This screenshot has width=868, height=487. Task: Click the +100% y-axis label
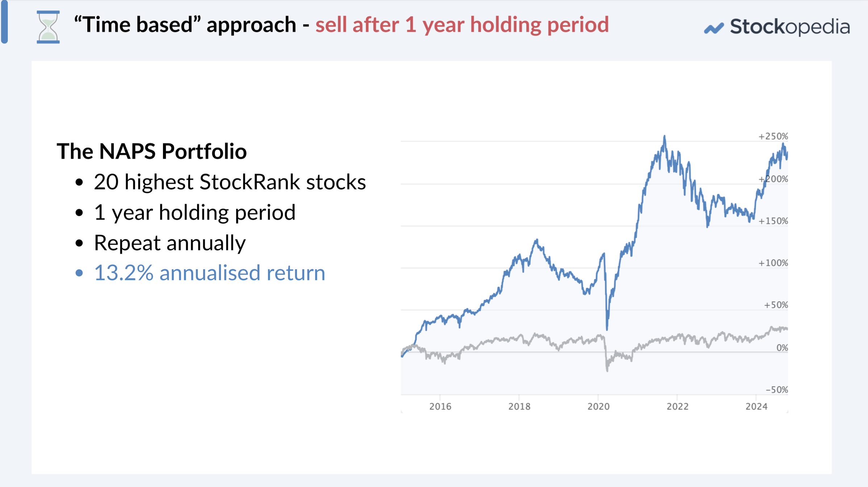pyautogui.click(x=773, y=263)
